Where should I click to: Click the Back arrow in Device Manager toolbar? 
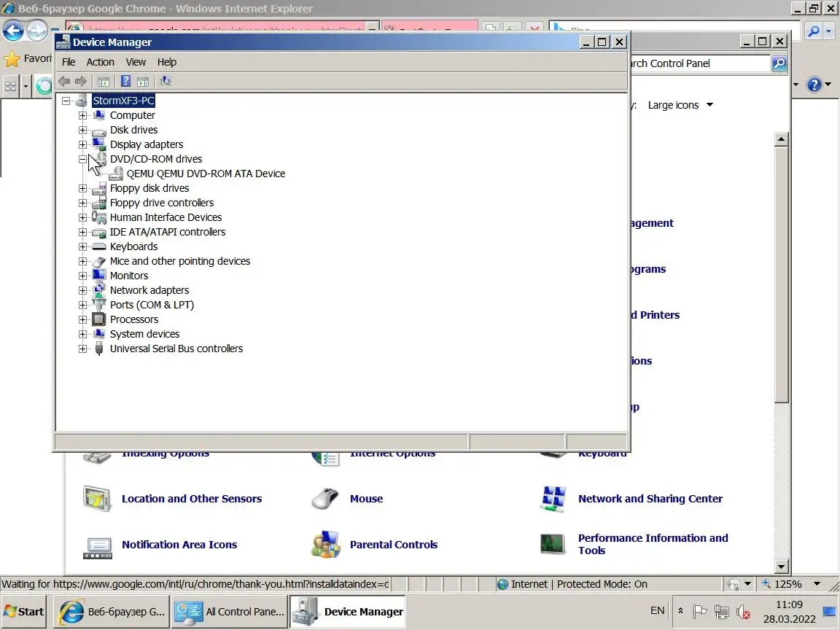(x=64, y=81)
